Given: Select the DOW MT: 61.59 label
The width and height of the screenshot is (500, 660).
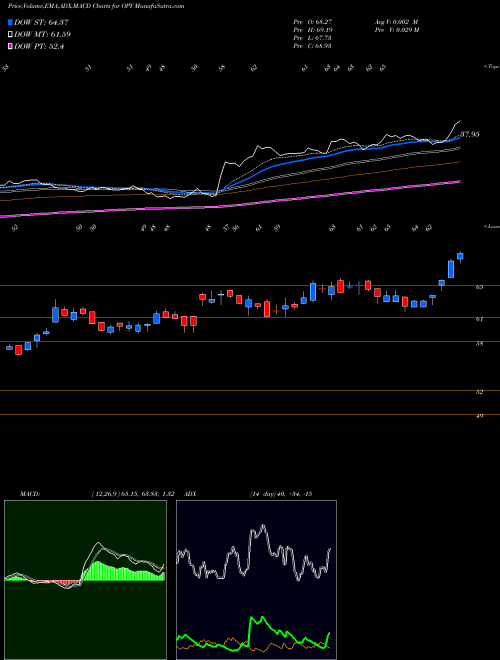Looking at the screenshot, I should tap(42, 34).
